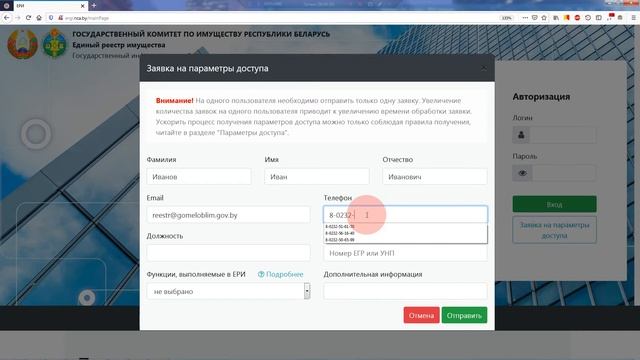Click the Дополнительная информация input field
Viewport: 640px width, 360px height.
tap(405, 291)
